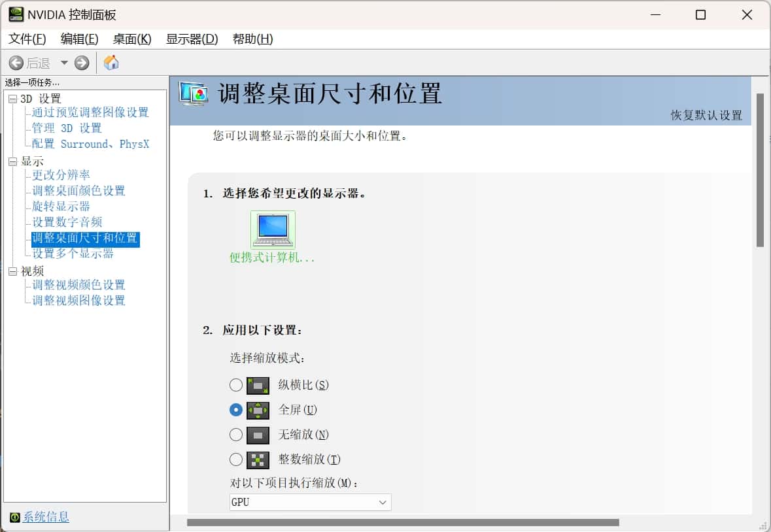Click the 纵横比 scaling mode preview icon

(258, 385)
